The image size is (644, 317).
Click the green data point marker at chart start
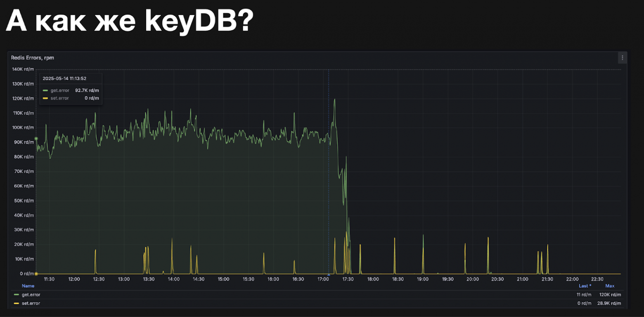coord(36,139)
